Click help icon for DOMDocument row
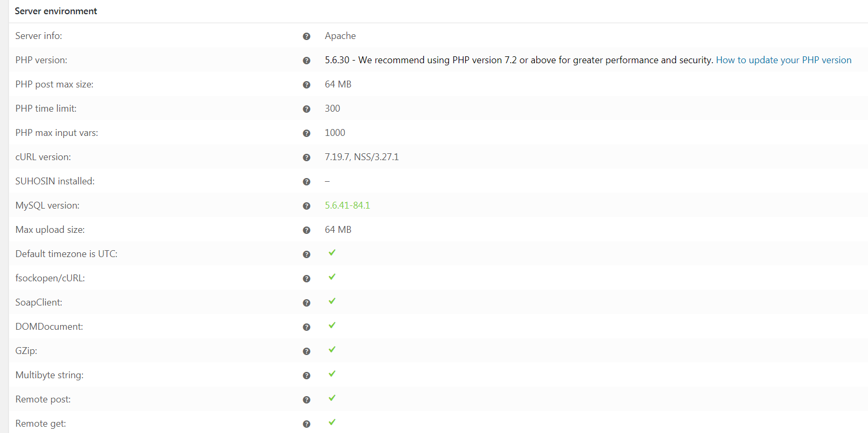 [x=306, y=327]
